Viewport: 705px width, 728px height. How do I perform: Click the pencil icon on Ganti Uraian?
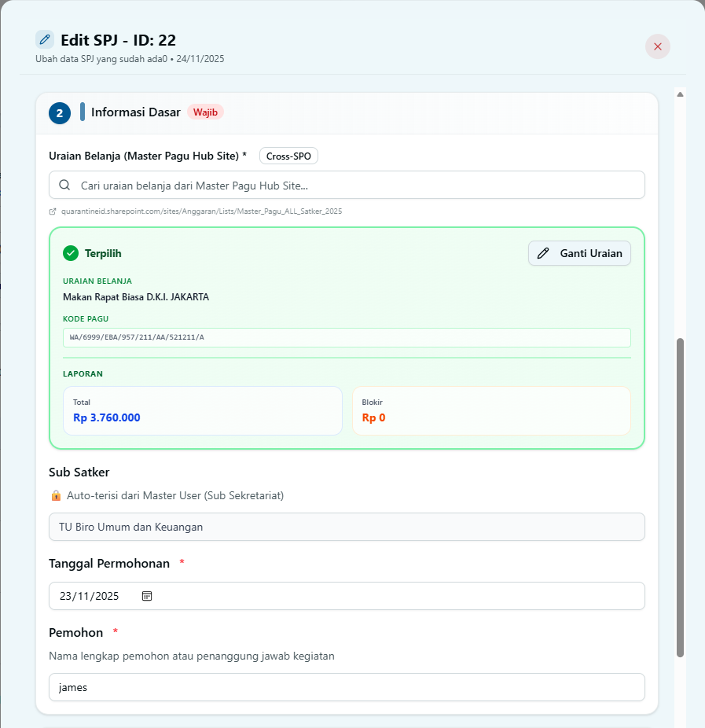coord(543,253)
